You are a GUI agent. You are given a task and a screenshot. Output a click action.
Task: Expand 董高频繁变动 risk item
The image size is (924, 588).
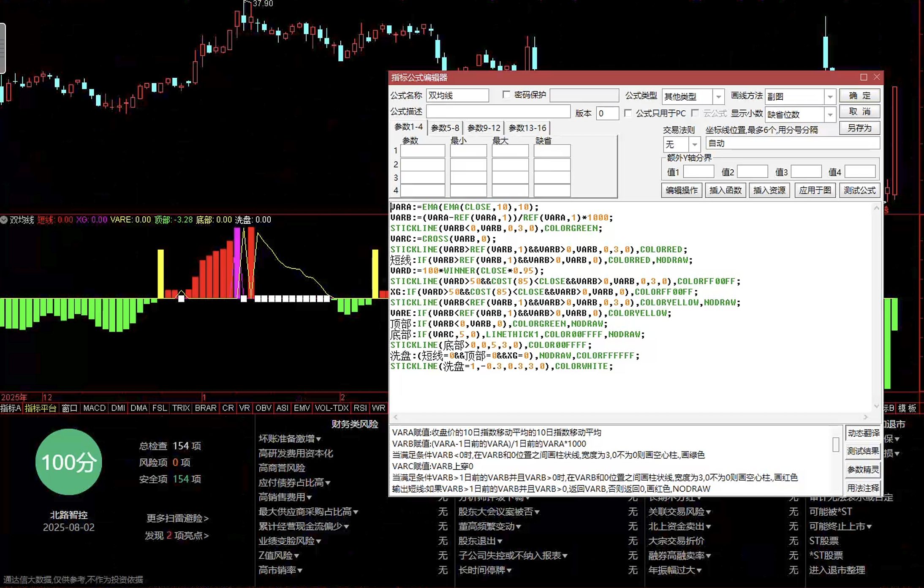(x=489, y=526)
